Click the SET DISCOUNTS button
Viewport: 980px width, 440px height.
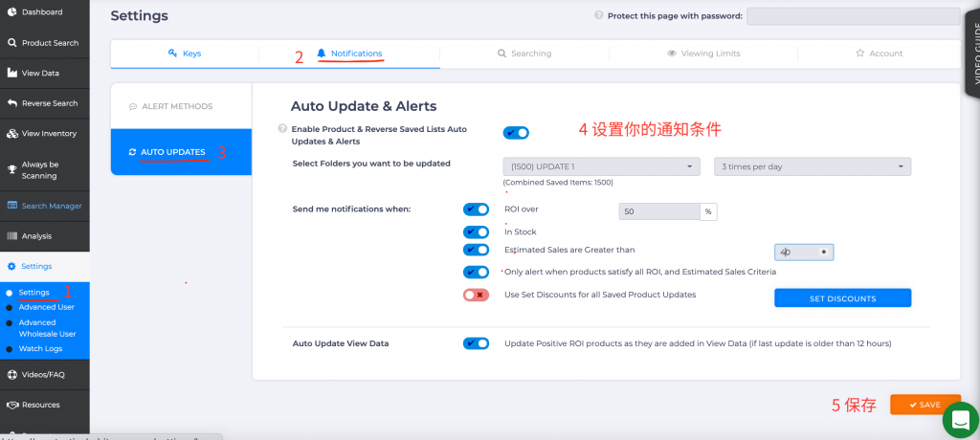pos(842,298)
